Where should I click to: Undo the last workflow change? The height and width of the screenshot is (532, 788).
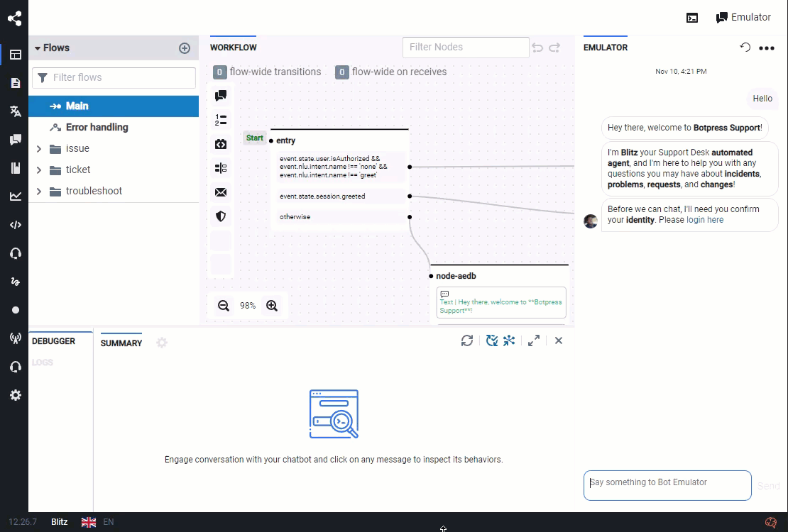537,47
